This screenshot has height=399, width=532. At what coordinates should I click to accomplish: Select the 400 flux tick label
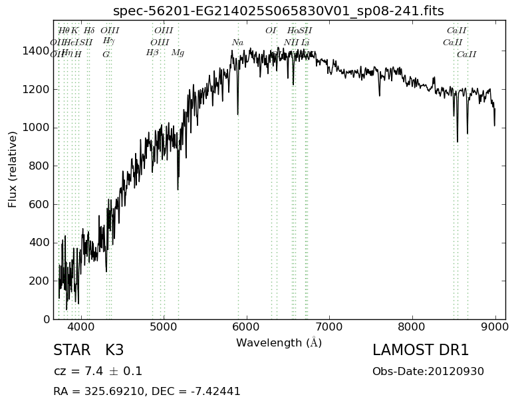(39, 243)
